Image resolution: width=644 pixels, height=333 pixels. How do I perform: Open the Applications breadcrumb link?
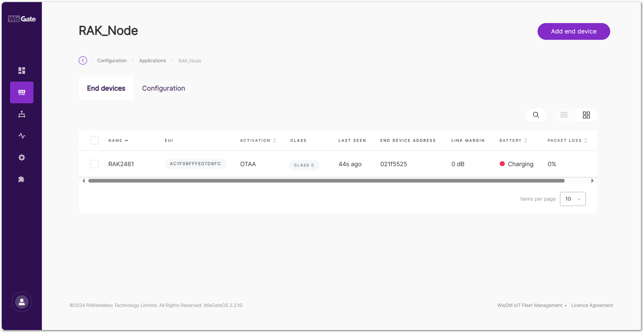click(152, 61)
